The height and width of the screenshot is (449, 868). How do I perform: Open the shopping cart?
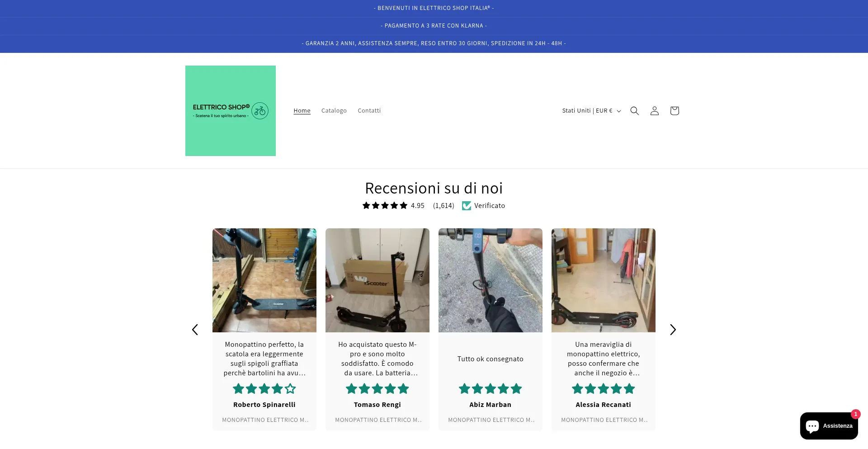pyautogui.click(x=674, y=110)
